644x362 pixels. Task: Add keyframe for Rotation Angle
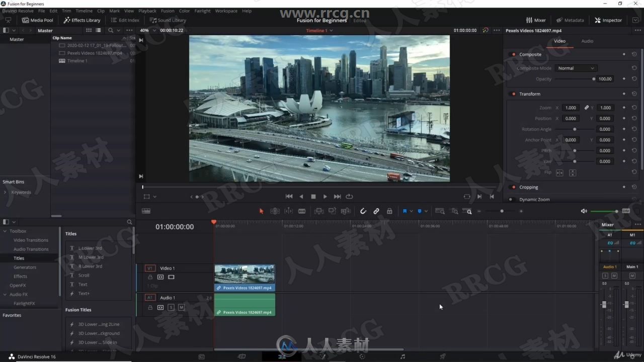tap(624, 129)
